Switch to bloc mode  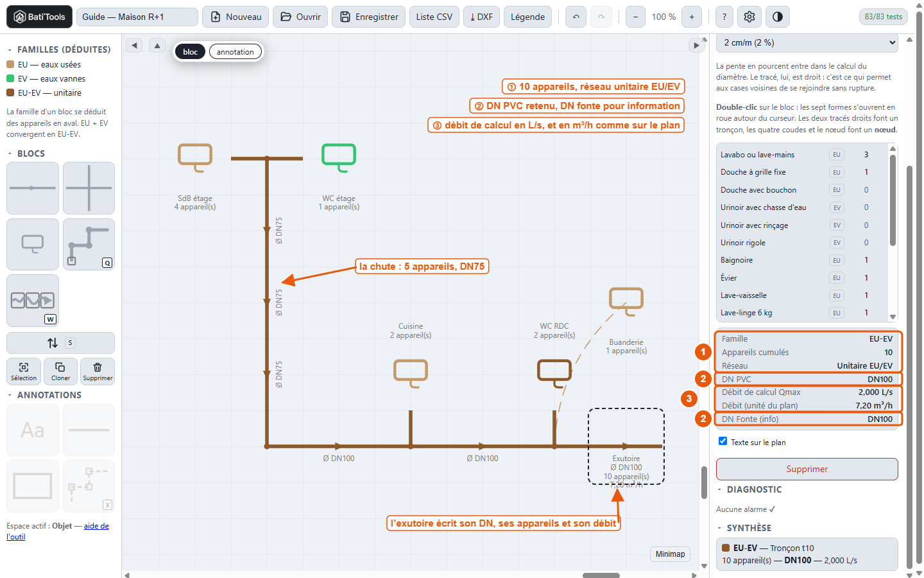[190, 52]
